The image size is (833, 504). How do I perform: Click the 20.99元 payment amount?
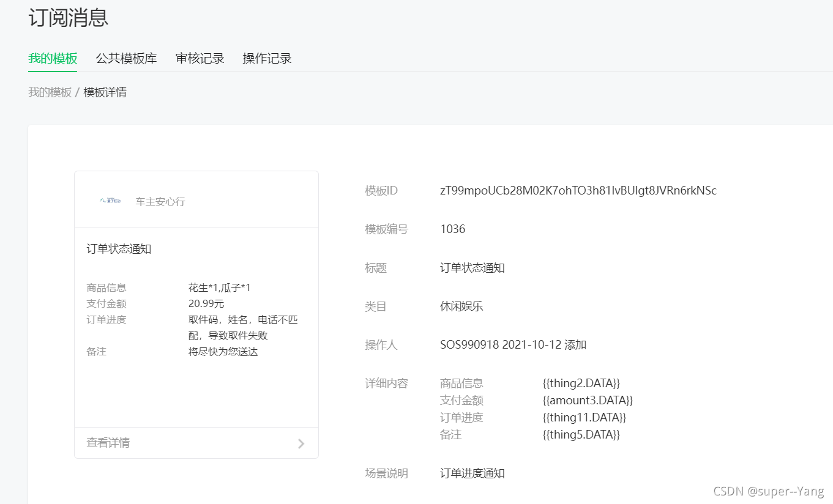(x=206, y=303)
